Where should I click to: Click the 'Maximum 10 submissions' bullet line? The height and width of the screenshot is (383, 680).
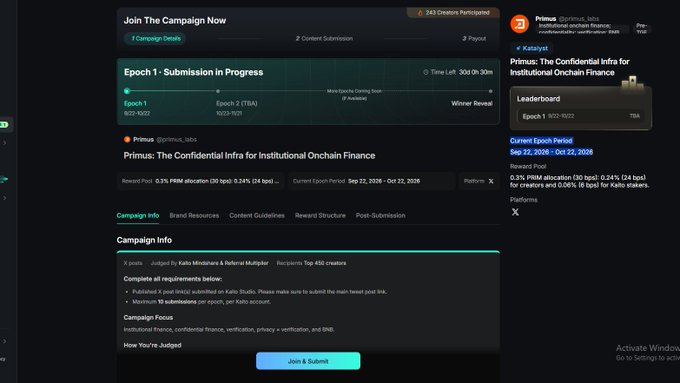(x=201, y=302)
